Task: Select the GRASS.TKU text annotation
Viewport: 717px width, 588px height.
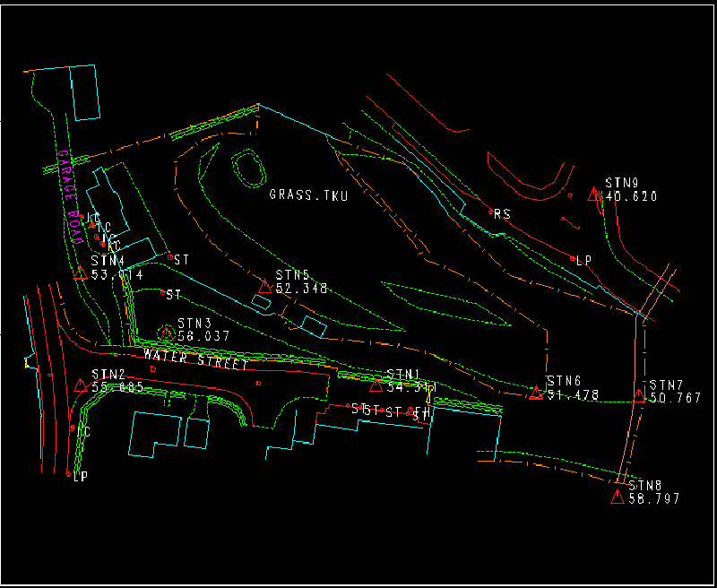Action: point(308,195)
